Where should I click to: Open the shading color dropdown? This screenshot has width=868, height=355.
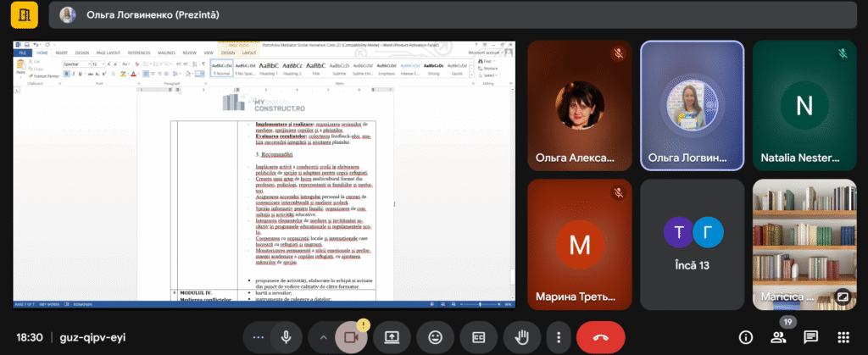point(193,74)
